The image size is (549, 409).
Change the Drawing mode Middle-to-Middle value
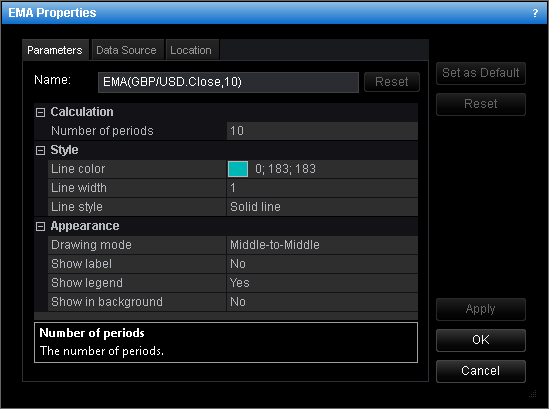[x=322, y=245]
